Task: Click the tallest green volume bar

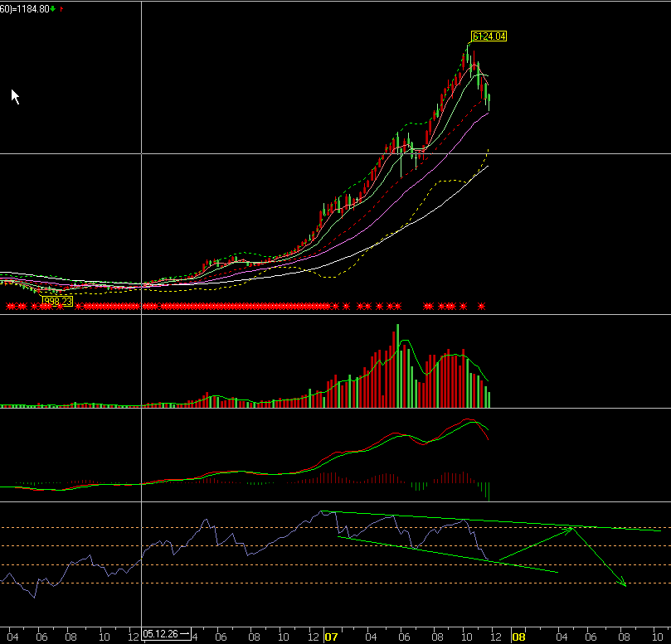Action: tap(398, 366)
